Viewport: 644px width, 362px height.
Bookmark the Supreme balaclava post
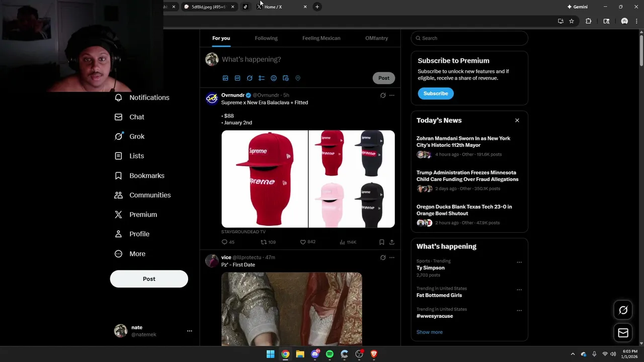(x=382, y=242)
